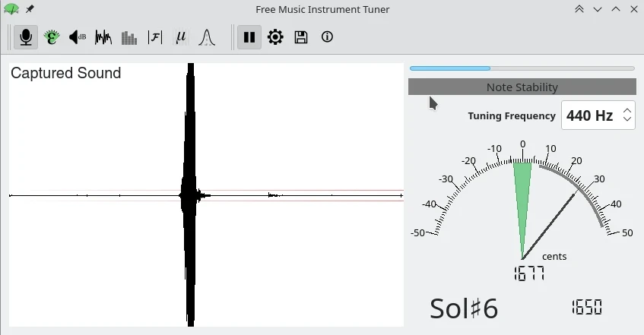Increase tuning frequency with the up arrow
The image size is (644, 335).
coord(627,111)
